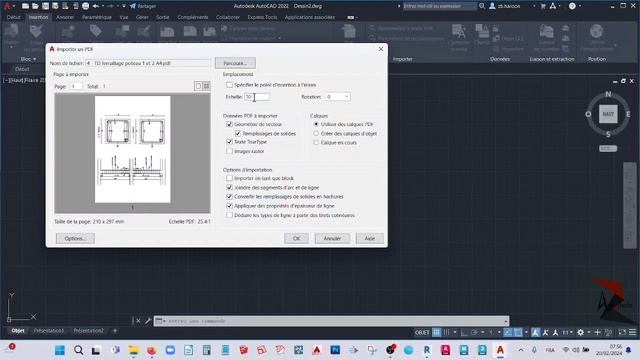The height and width of the screenshot is (360, 640).
Task: Open the AutoCAD application menu logo
Action: click(7, 6)
